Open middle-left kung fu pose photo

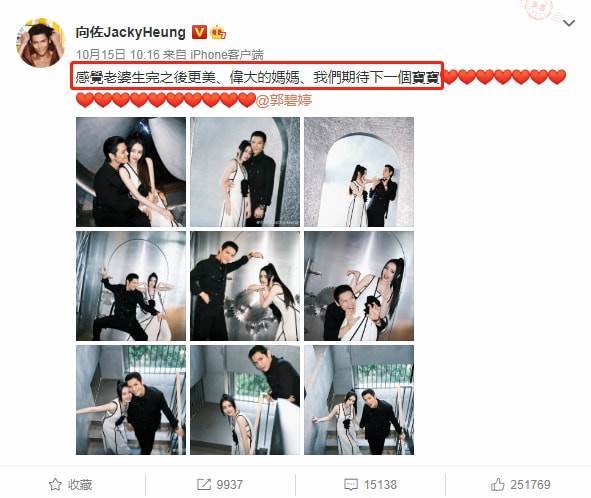131,286
